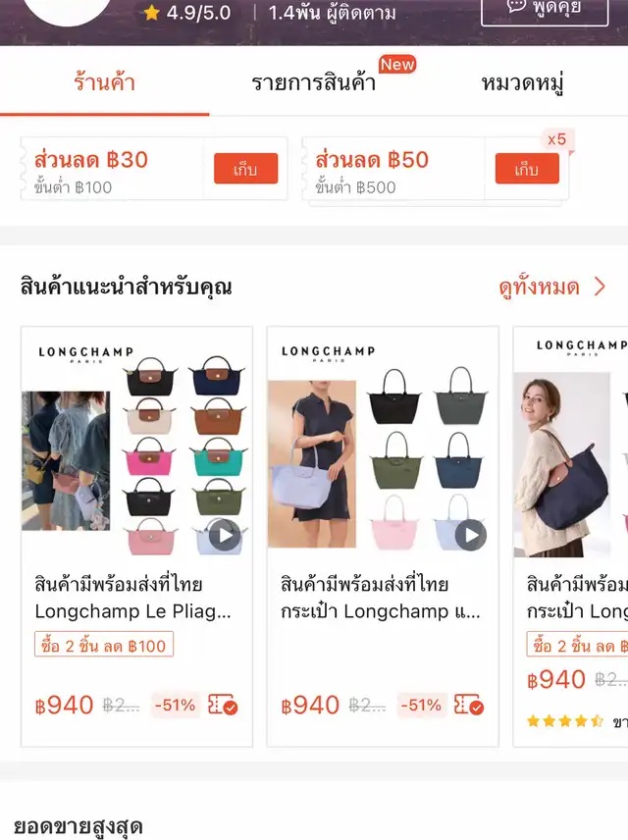Viewport: 628px width, 840px height.
Task: Switch to the ร้านค้า tab
Action: [104, 82]
